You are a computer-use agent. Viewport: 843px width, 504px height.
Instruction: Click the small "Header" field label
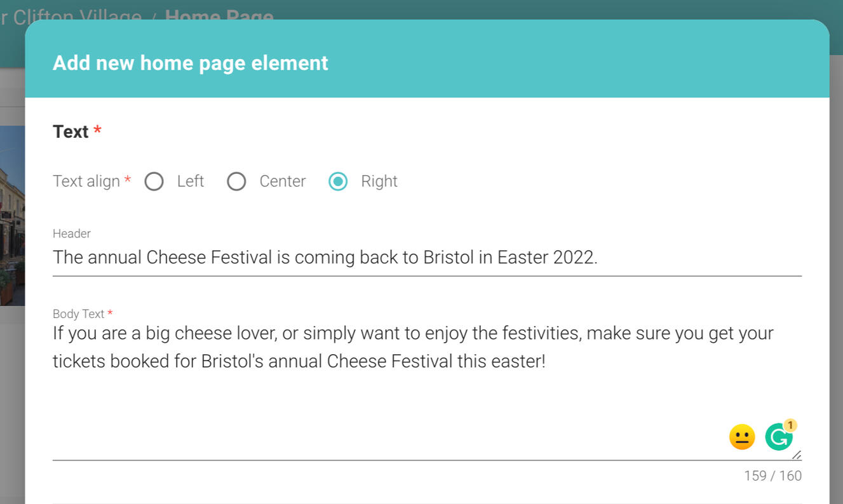pos(72,234)
